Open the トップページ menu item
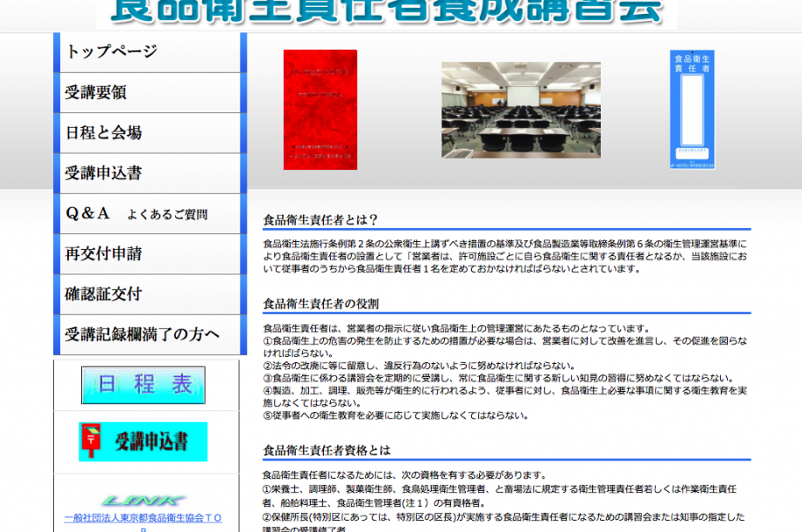 [148, 52]
